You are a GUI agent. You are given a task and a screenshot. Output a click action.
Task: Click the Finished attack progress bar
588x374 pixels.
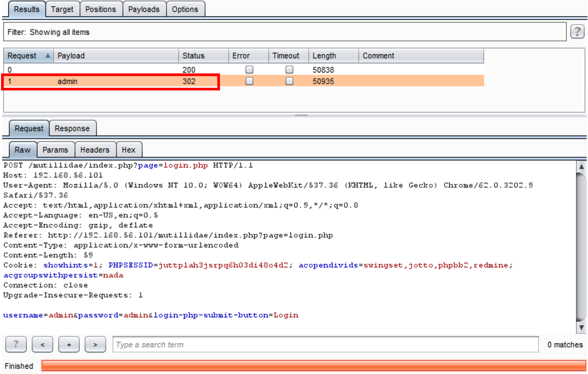[313, 366]
